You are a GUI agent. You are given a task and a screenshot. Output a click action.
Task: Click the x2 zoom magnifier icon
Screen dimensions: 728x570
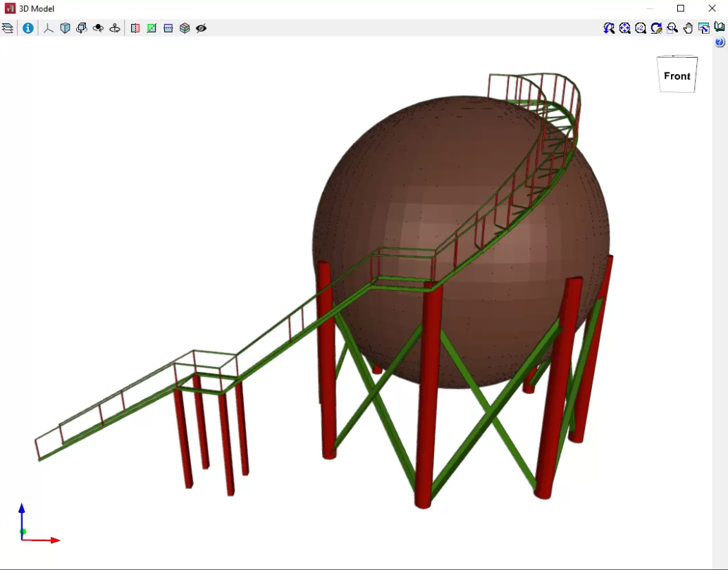click(641, 28)
